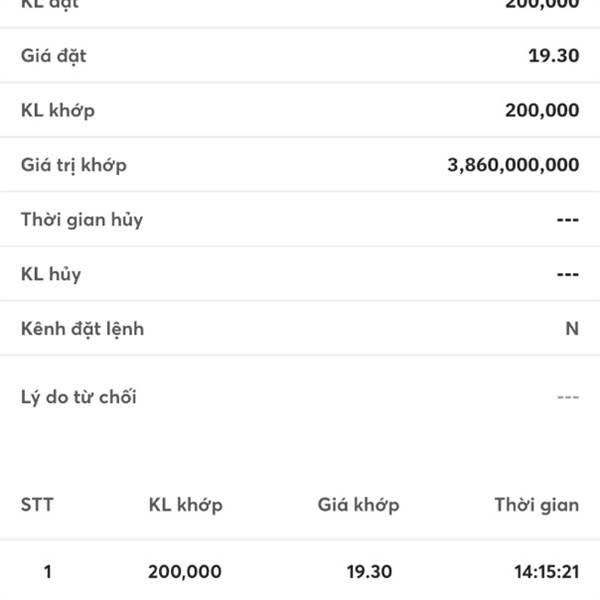Click the KL khớp table column header
The height and width of the screenshot is (600, 600).
click(186, 505)
